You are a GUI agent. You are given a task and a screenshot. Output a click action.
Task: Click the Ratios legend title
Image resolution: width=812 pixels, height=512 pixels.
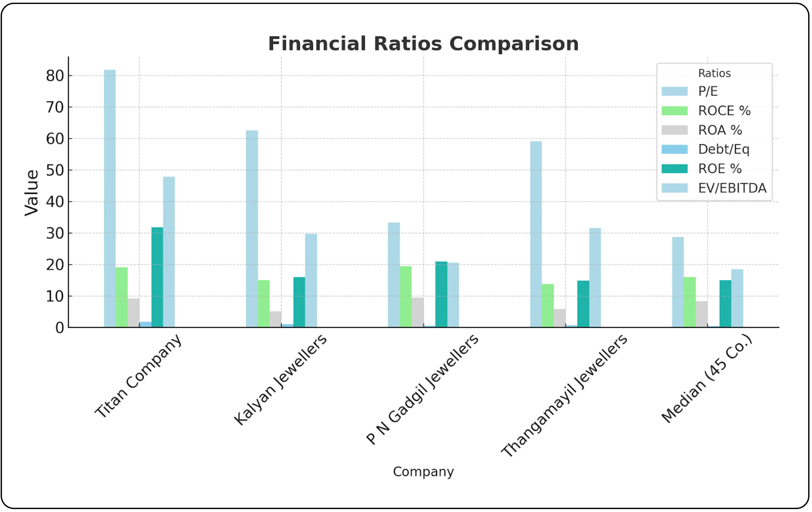714,73
